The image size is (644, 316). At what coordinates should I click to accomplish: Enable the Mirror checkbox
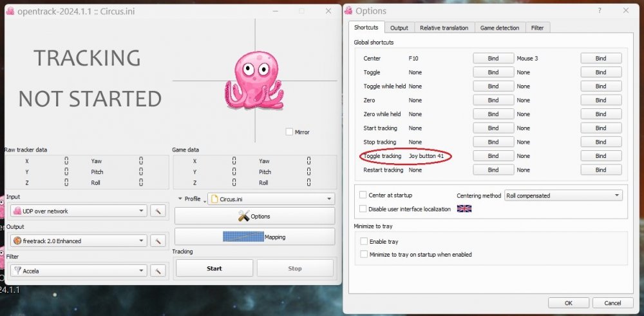coord(289,132)
